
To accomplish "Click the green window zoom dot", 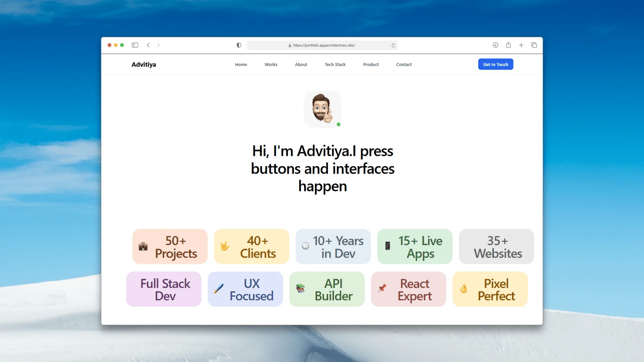I will click(x=122, y=45).
